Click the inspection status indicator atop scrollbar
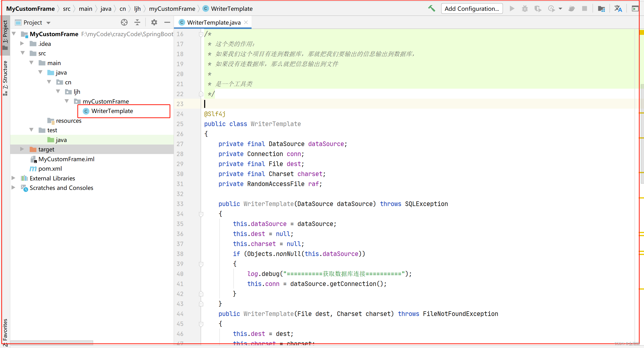Viewport: 644px width, 348px height. 641,33
